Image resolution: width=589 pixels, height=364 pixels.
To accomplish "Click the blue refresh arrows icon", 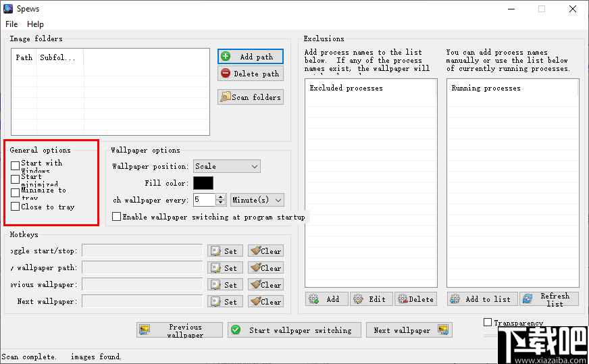I will pyautogui.click(x=528, y=299).
